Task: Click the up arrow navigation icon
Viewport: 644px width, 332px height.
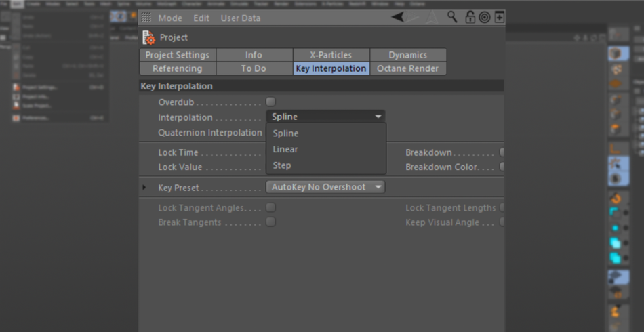Action: coord(432,17)
